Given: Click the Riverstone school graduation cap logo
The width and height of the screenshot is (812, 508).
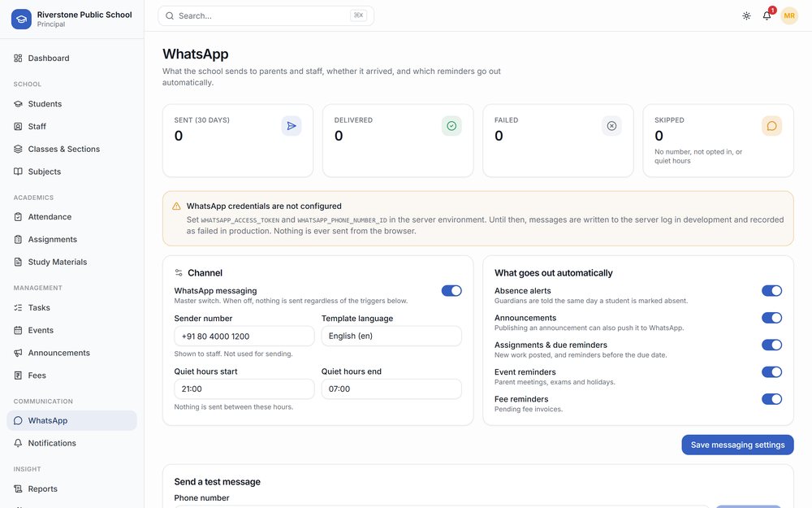Looking at the screenshot, I should (x=21, y=20).
